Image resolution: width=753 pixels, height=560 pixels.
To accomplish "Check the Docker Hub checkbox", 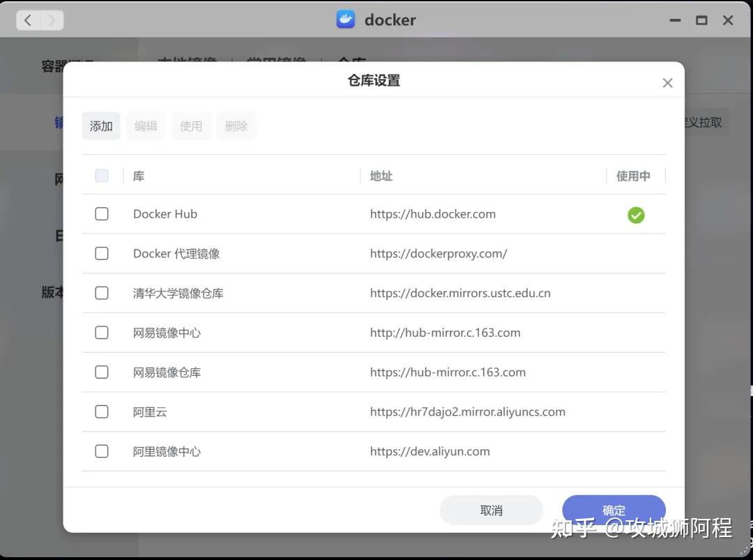I will point(102,214).
